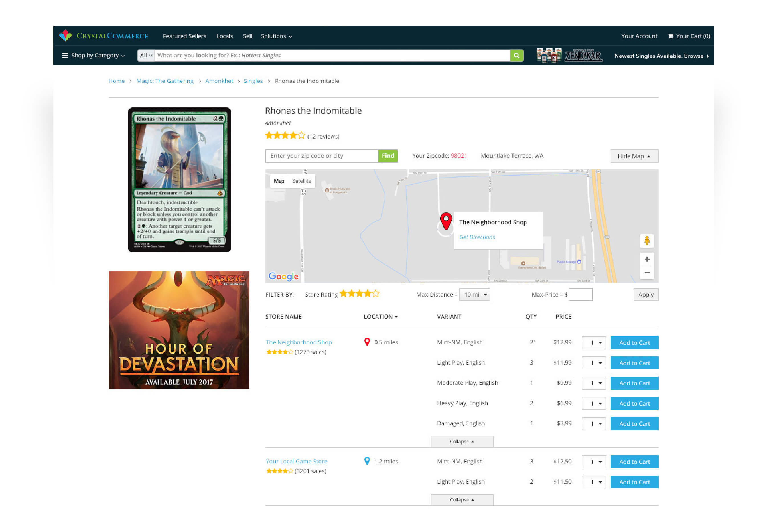
Task: Open the Solutions dropdown menu
Action: 276,36
